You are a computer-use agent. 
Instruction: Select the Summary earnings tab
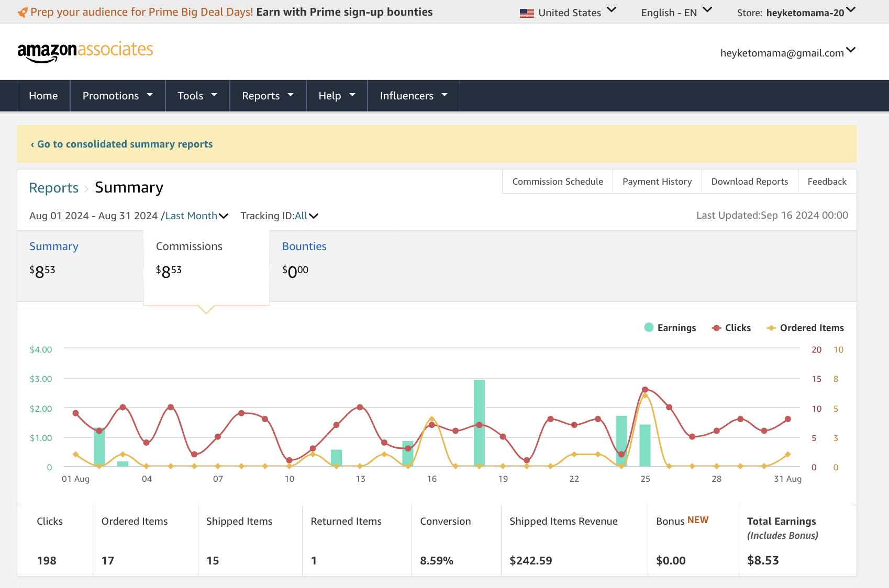(x=80, y=266)
